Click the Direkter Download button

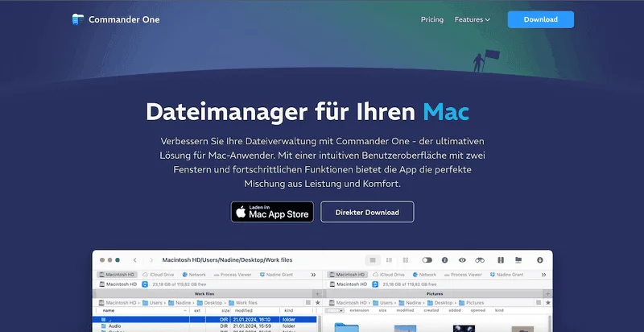pyautogui.click(x=367, y=212)
